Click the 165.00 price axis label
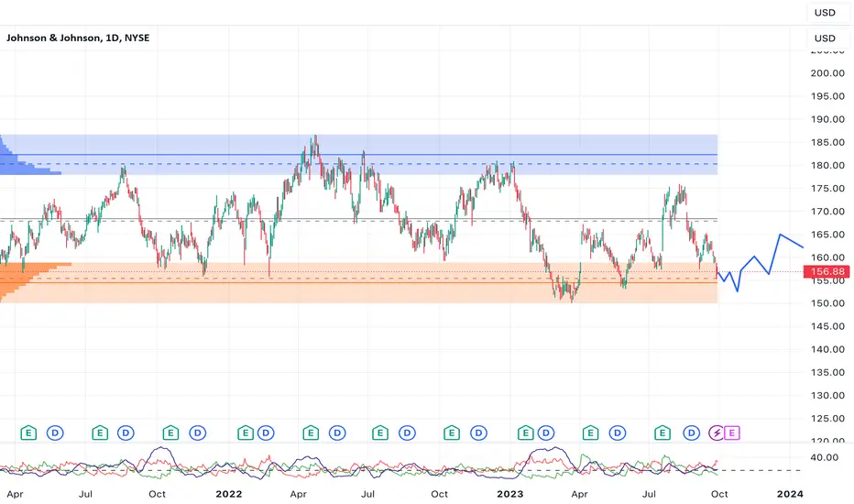The image size is (854, 504). [x=827, y=235]
